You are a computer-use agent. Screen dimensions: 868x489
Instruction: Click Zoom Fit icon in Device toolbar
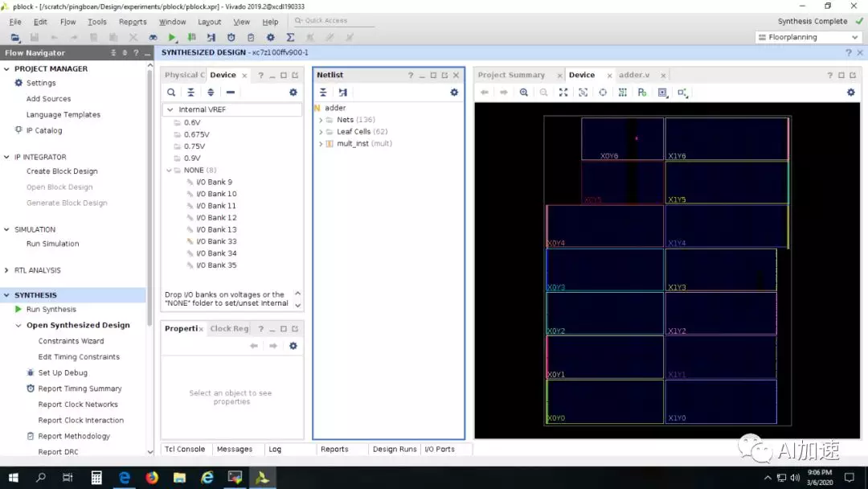click(563, 92)
